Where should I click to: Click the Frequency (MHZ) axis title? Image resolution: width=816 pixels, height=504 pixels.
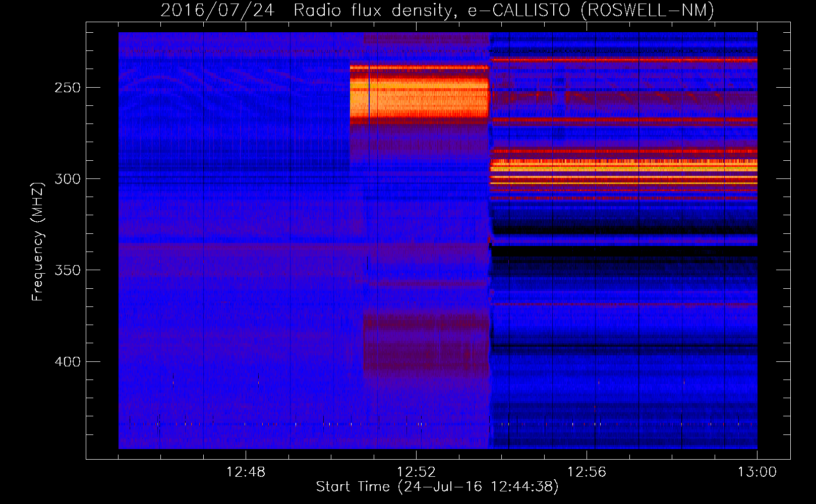pos(38,241)
